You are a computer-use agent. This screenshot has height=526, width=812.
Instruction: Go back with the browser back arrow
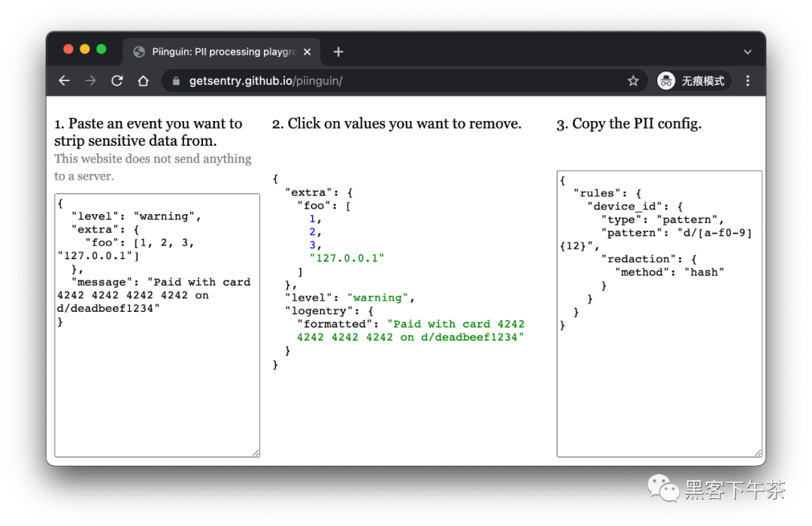coord(64,80)
